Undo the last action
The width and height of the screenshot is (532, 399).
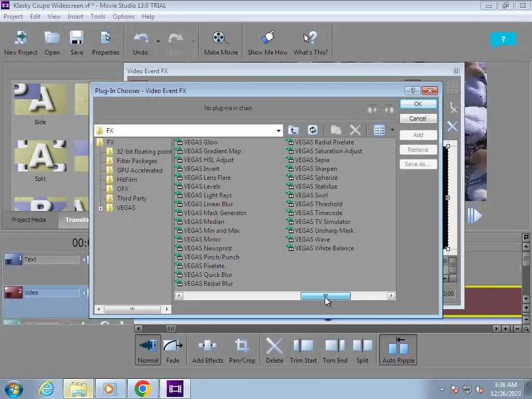pos(140,43)
